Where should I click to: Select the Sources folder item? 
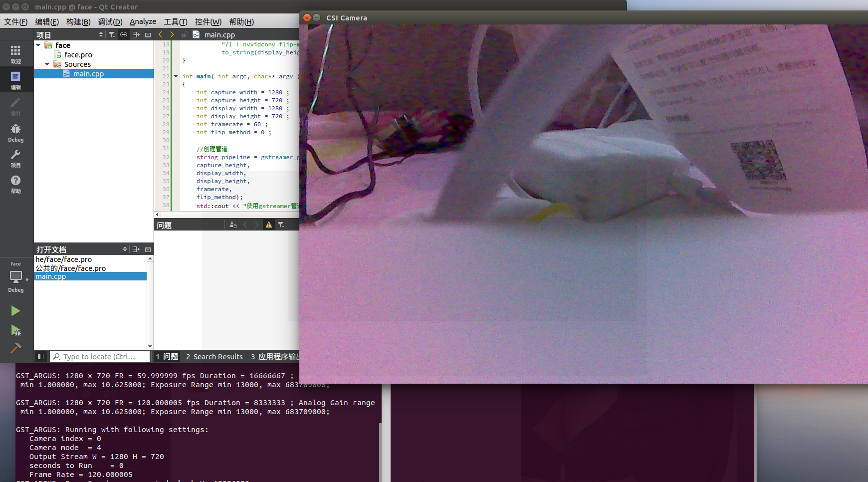click(x=77, y=64)
